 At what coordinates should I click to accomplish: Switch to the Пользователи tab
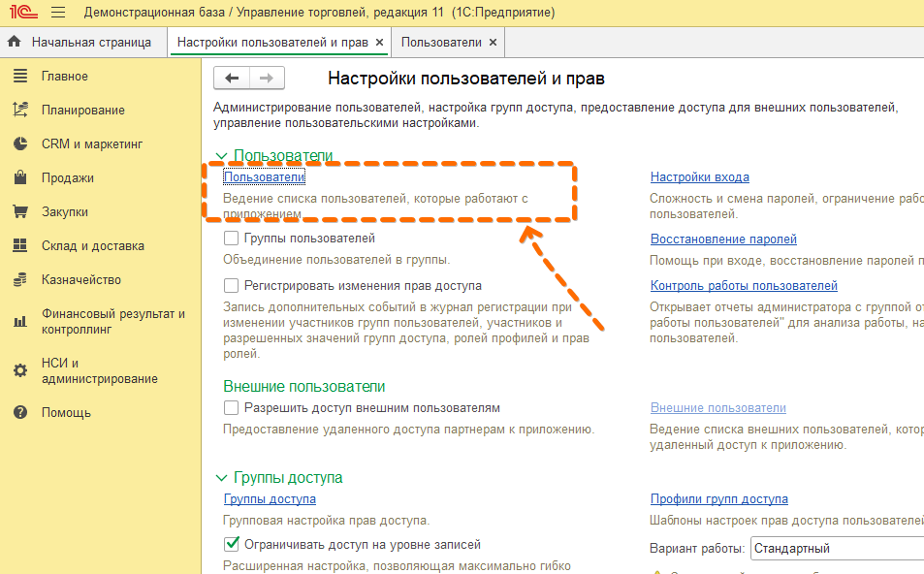pos(441,43)
